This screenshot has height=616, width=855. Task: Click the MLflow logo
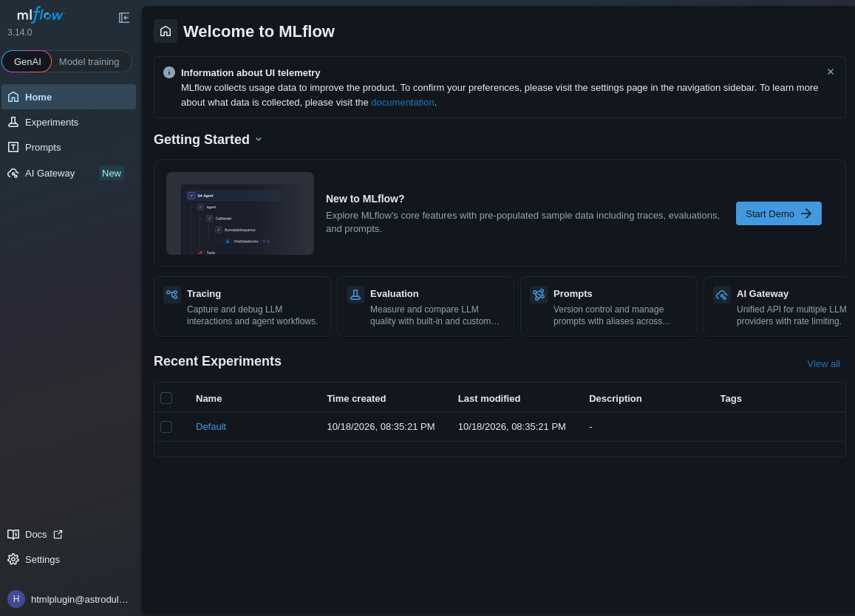pyautogui.click(x=41, y=15)
